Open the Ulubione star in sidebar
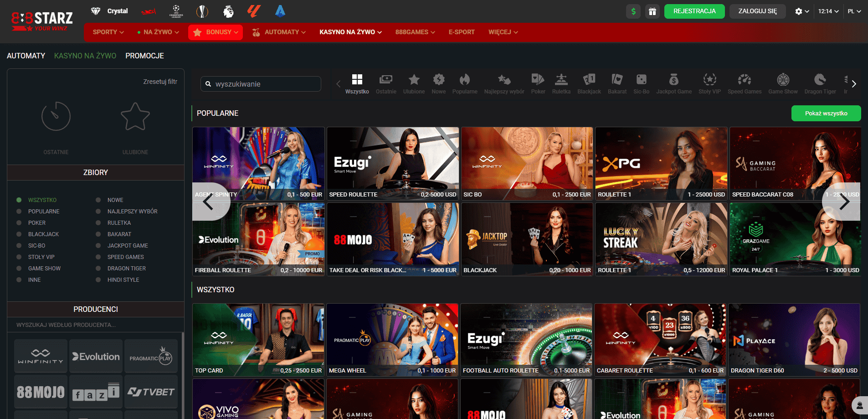This screenshot has width=868, height=419. [x=135, y=117]
